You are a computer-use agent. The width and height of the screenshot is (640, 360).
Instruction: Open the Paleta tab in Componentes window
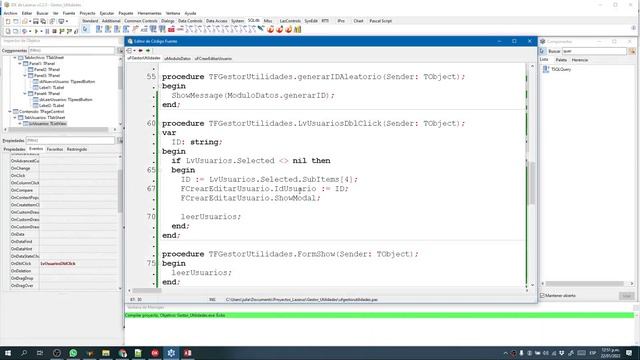(x=561, y=60)
